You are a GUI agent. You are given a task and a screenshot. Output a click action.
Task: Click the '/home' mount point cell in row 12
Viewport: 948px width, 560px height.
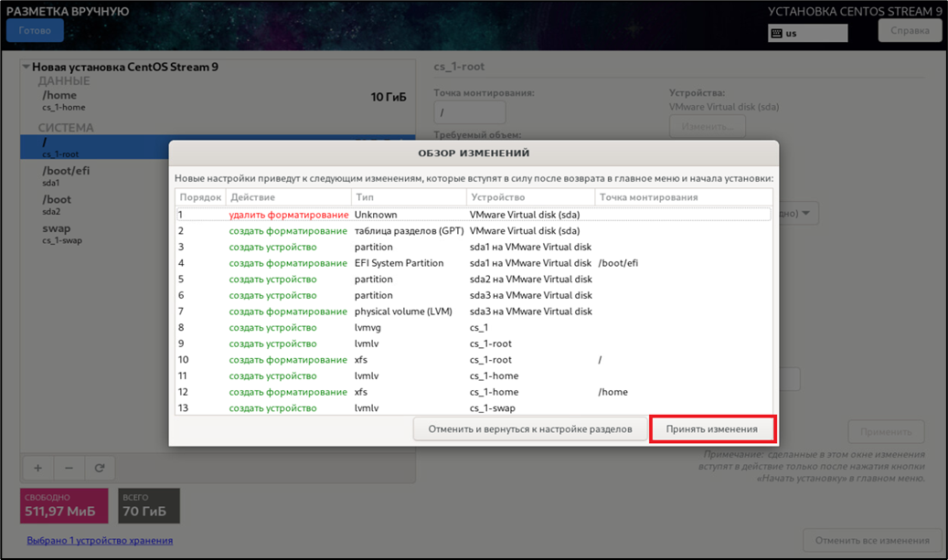point(613,392)
